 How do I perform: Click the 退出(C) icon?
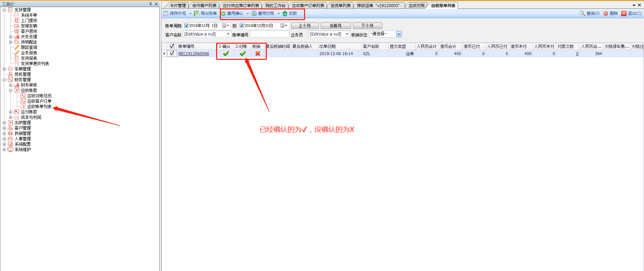(x=624, y=13)
